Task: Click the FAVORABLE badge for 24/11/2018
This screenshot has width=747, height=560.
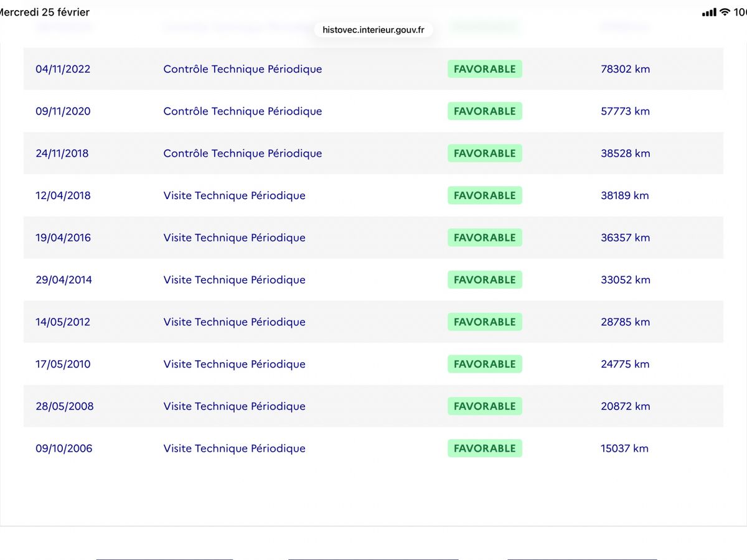Action: click(485, 154)
